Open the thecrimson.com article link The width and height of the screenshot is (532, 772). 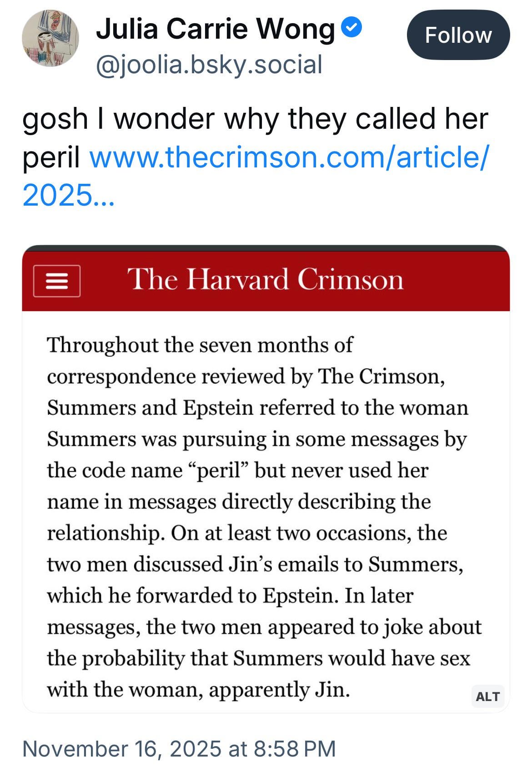coord(289,157)
